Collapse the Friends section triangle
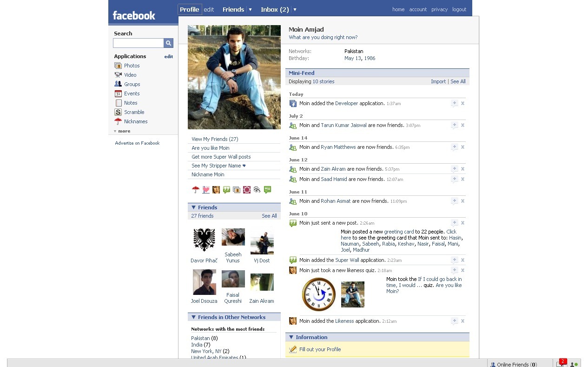The width and height of the screenshot is (588, 367). 193,207
